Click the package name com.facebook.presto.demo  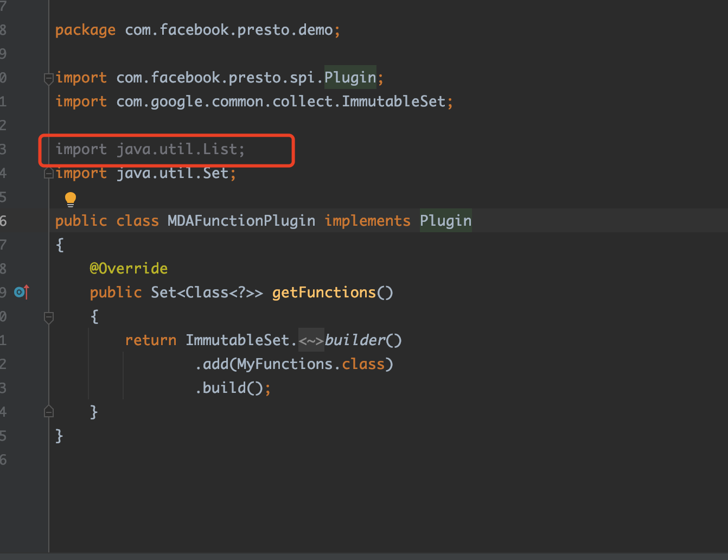point(229,30)
